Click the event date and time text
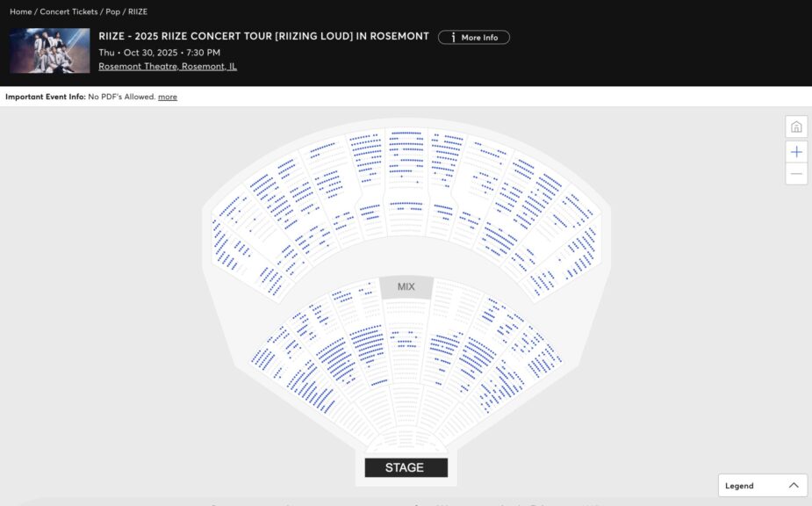Image resolution: width=812 pixels, height=506 pixels. (159, 53)
